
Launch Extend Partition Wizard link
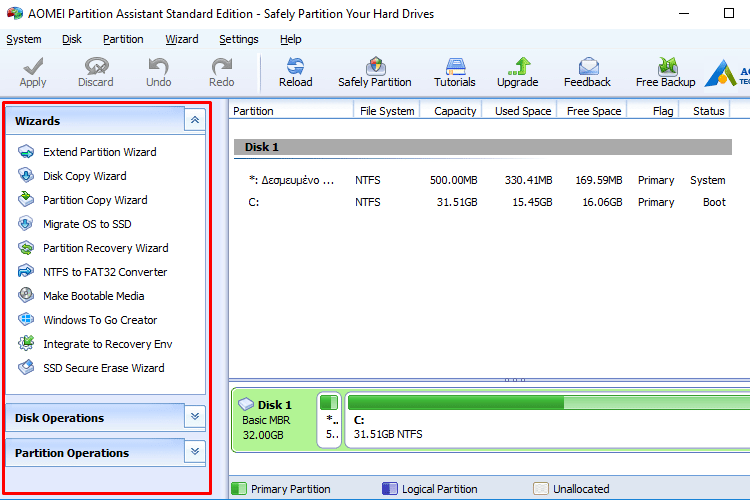(99, 152)
